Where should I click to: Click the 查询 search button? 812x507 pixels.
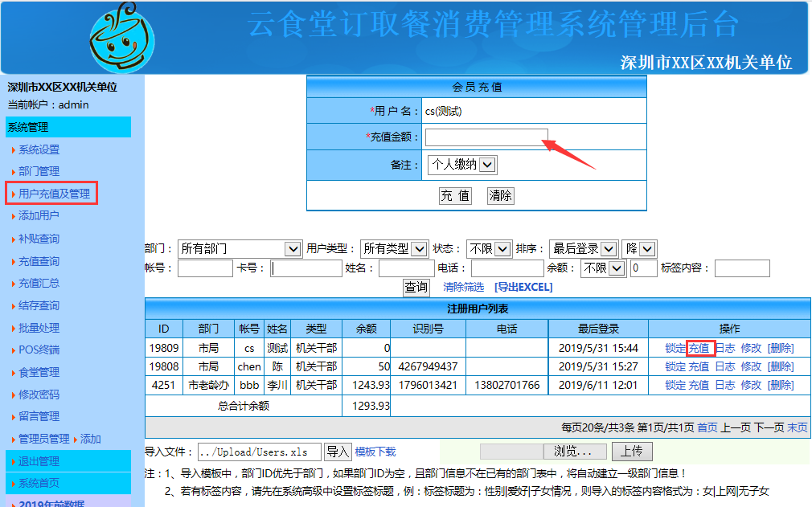(x=416, y=287)
